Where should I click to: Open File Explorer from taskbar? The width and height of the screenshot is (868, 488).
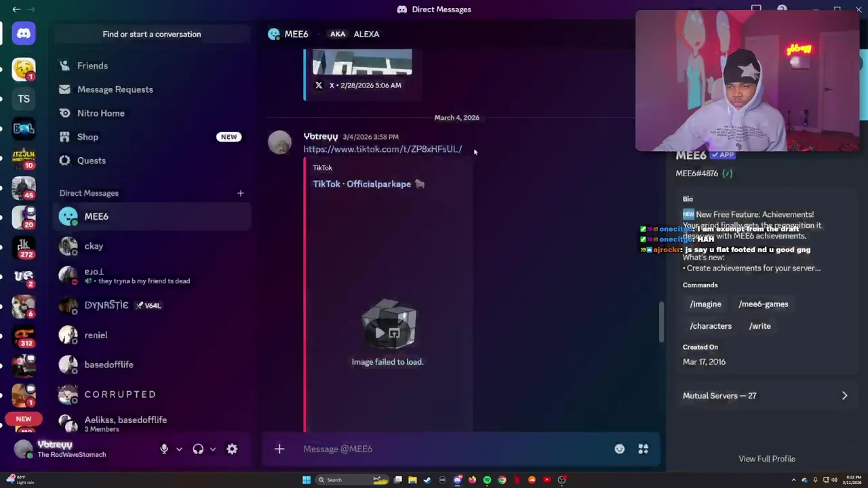(412, 480)
